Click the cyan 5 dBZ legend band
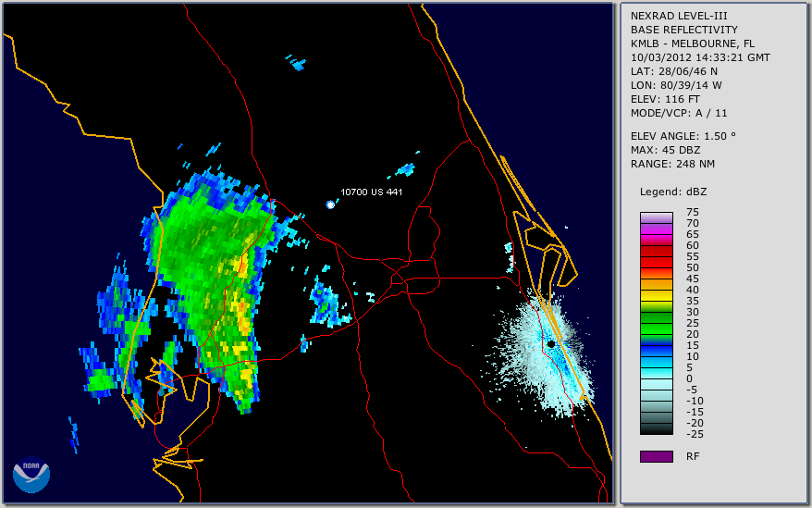812x508 pixels. click(x=657, y=373)
